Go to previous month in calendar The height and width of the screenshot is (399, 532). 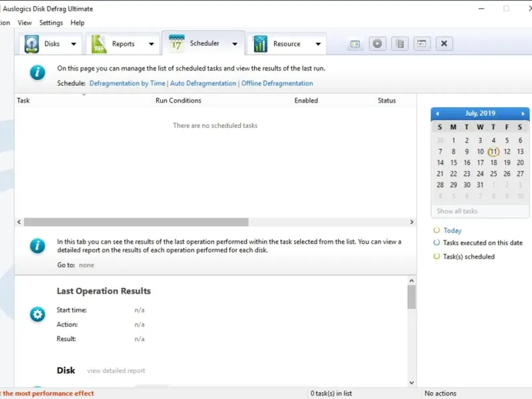(x=438, y=114)
